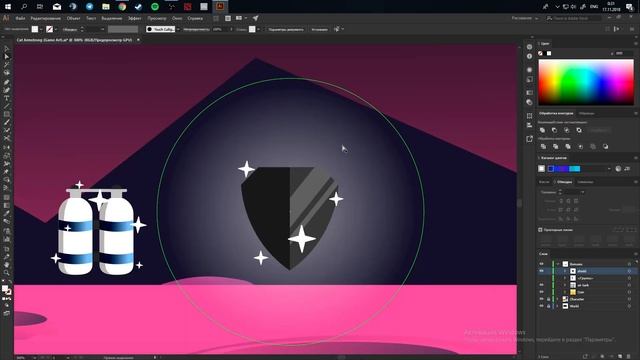
Task: Click the GPU rocket icon in menu bar
Action: pos(256,18)
